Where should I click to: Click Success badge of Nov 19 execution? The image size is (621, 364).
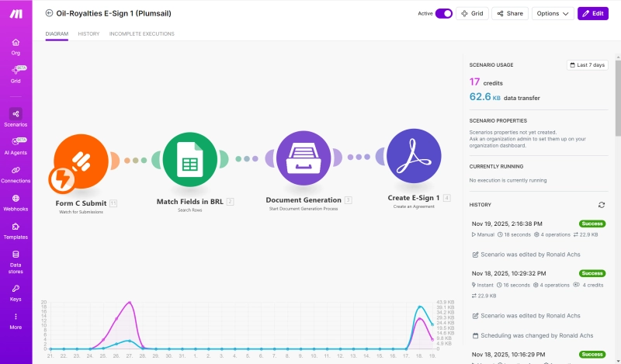pos(592,224)
